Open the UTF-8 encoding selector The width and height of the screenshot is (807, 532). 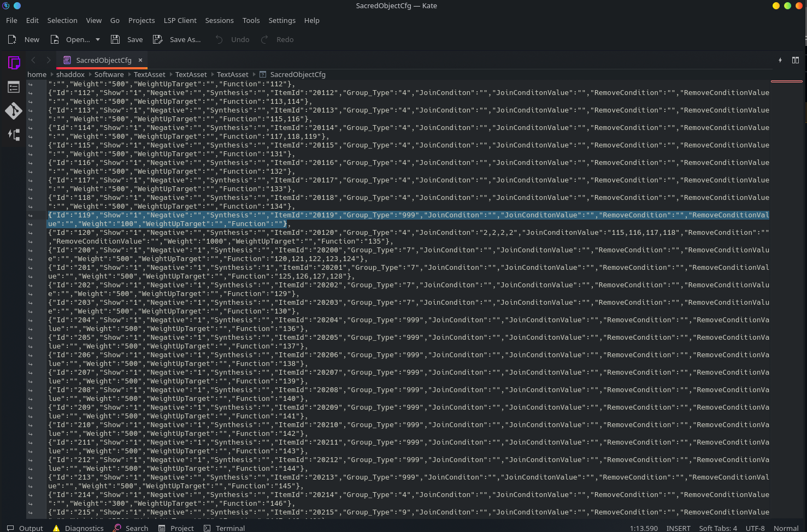[755, 528]
